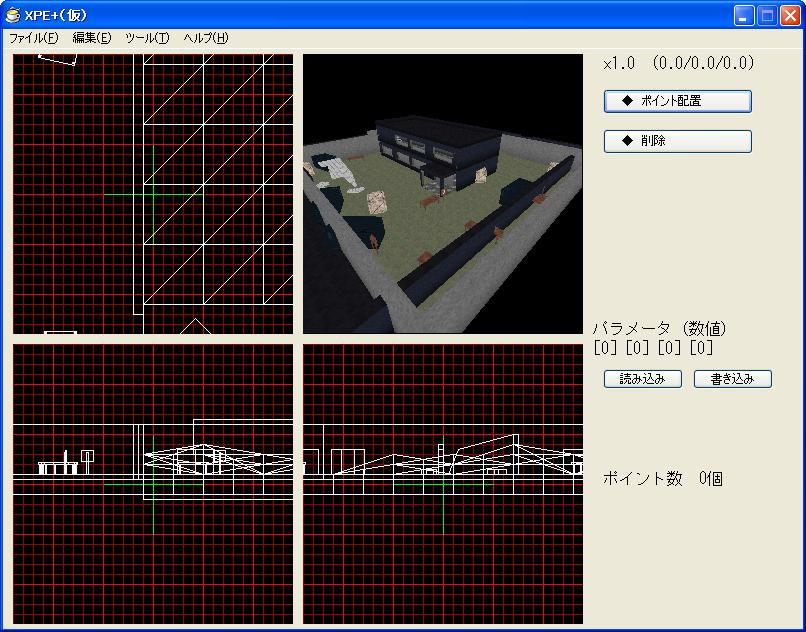The height and width of the screenshot is (632, 806).
Task: Click the [0] [0] [0] [0] parameter values
Action: 653,348
